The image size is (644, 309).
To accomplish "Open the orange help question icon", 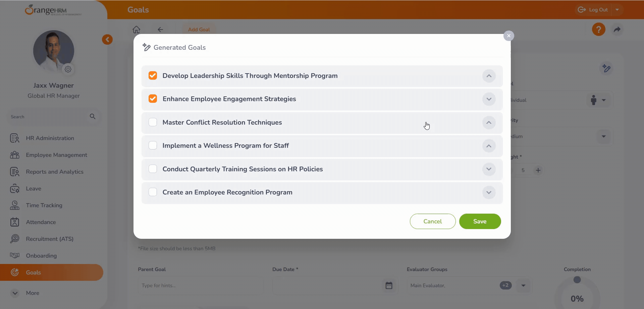I will coord(598,30).
